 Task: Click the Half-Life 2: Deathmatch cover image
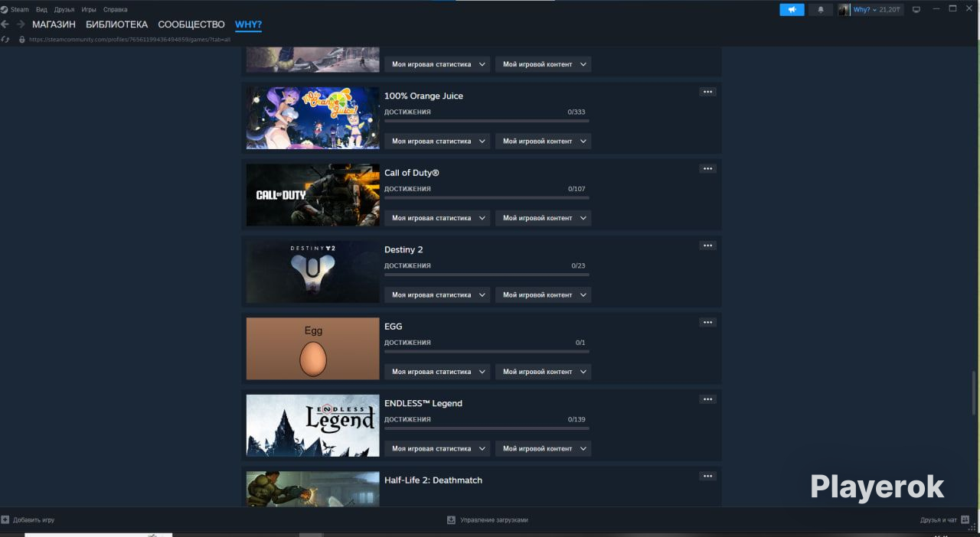pos(312,489)
